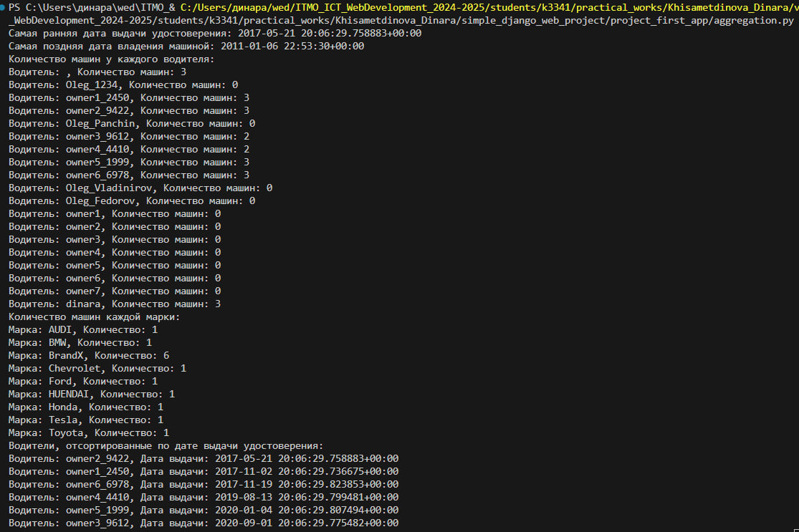This screenshot has height=532, width=799.
Task: Click the blue command status dot before PS
Action: (3, 8)
